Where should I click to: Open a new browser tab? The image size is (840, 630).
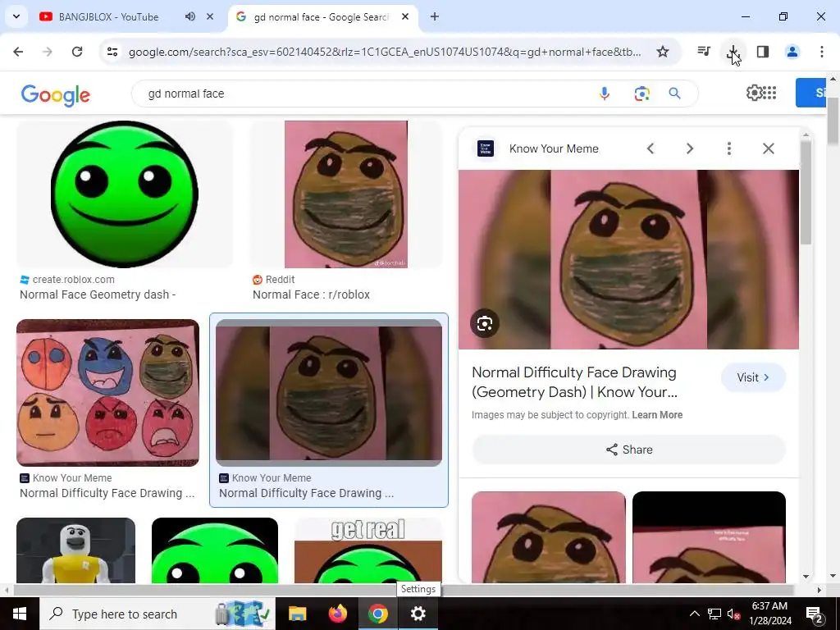point(435,16)
